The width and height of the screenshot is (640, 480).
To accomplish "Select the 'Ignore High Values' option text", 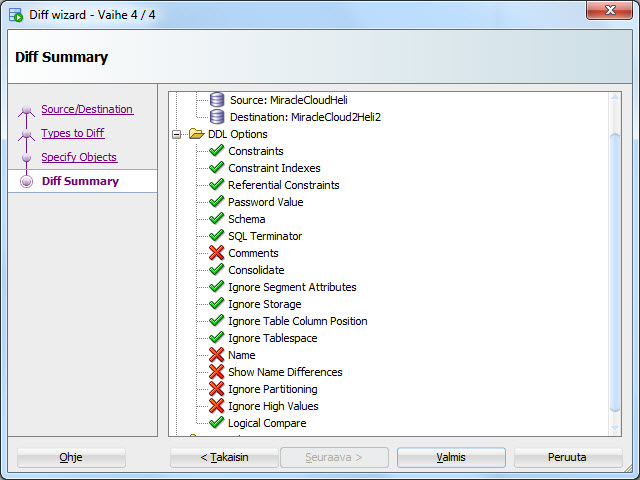I will pos(273,407).
